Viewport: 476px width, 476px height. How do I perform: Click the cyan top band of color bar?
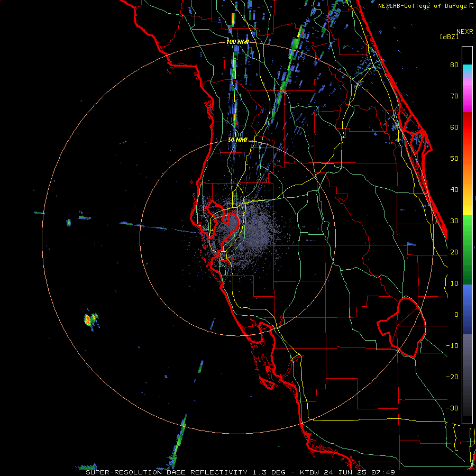click(x=467, y=69)
